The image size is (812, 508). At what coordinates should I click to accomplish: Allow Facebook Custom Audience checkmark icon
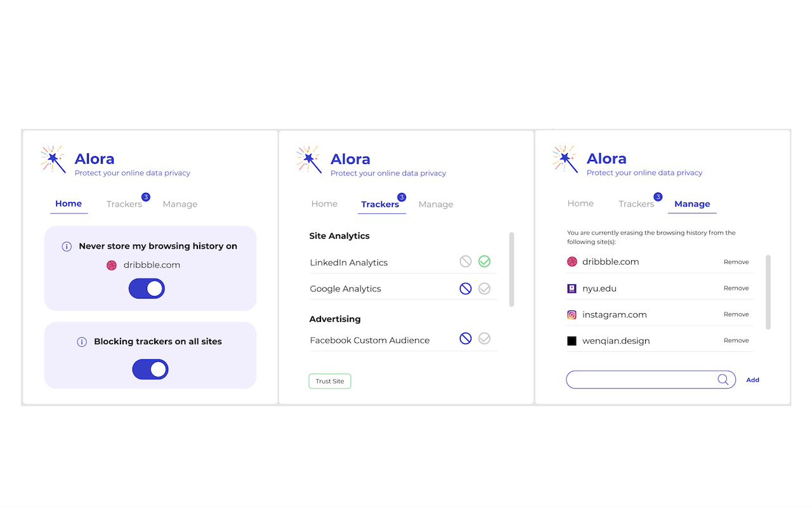485,338
